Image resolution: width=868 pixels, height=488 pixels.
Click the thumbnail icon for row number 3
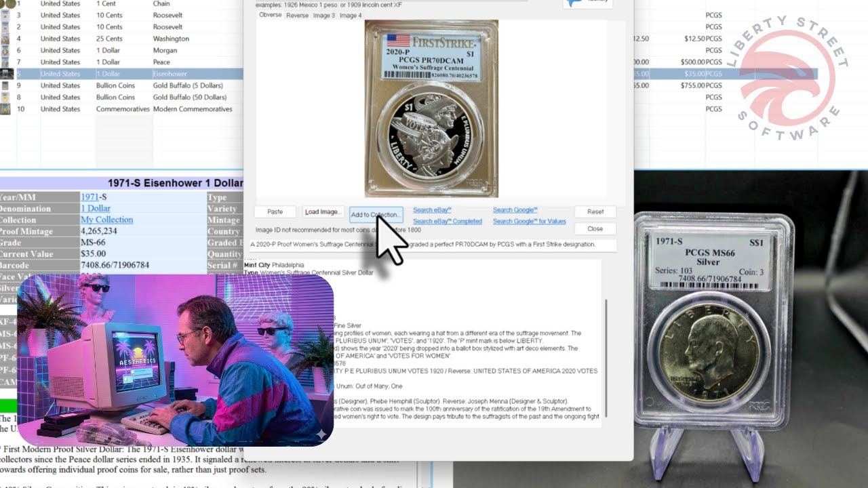6,15
